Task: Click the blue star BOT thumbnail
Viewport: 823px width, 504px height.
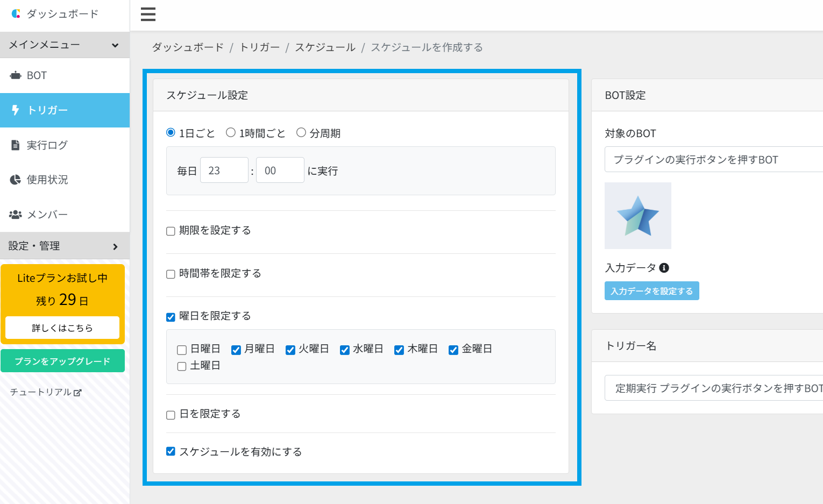Action: coord(638,216)
